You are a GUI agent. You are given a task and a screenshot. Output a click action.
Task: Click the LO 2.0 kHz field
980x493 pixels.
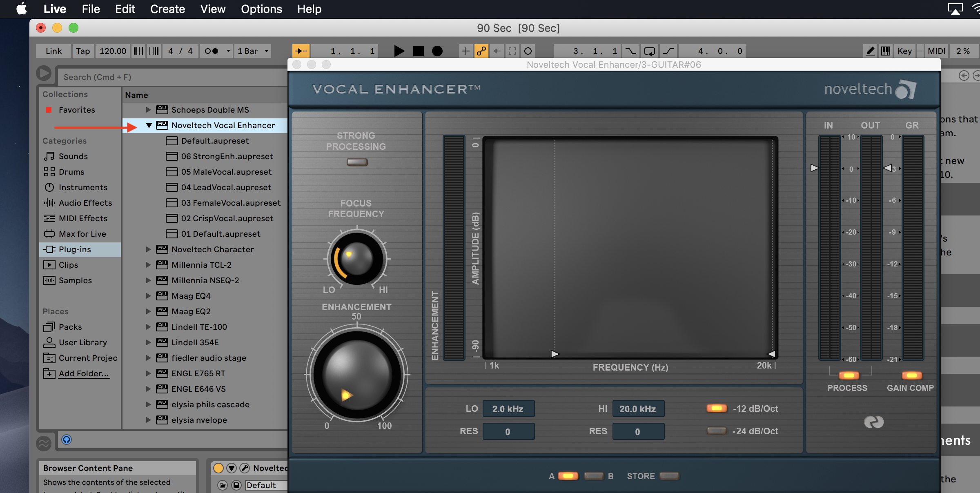coord(508,409)
